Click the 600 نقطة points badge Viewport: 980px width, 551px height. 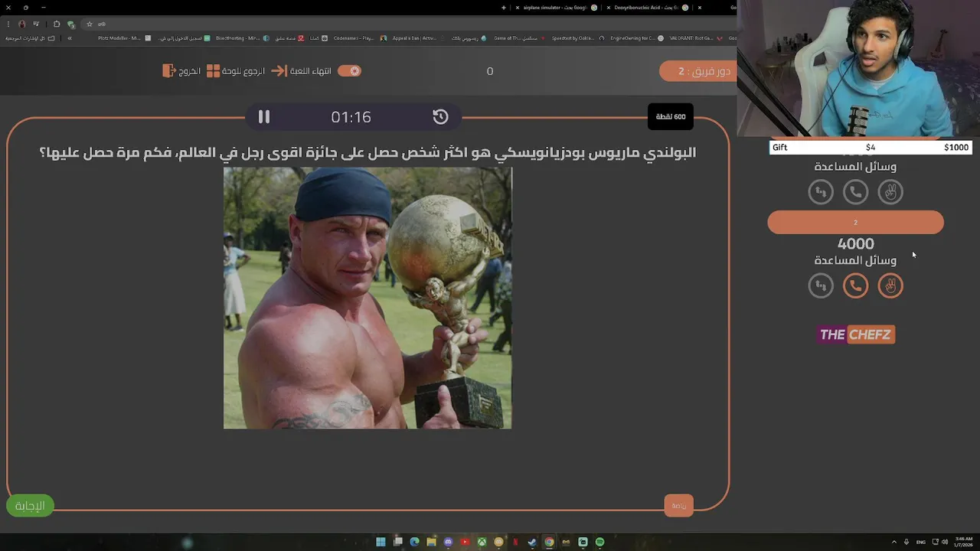click(x=671, y=116)
